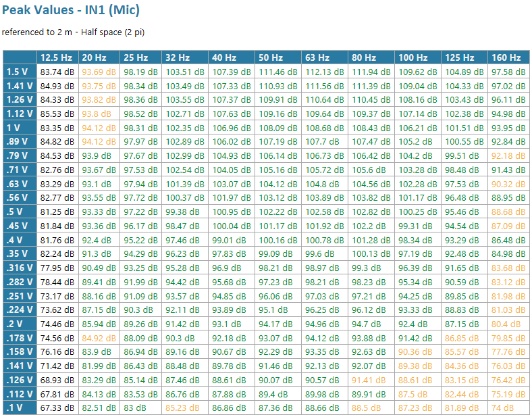
Task: Select the 1 V row header
Action: (x=20, y=128)
